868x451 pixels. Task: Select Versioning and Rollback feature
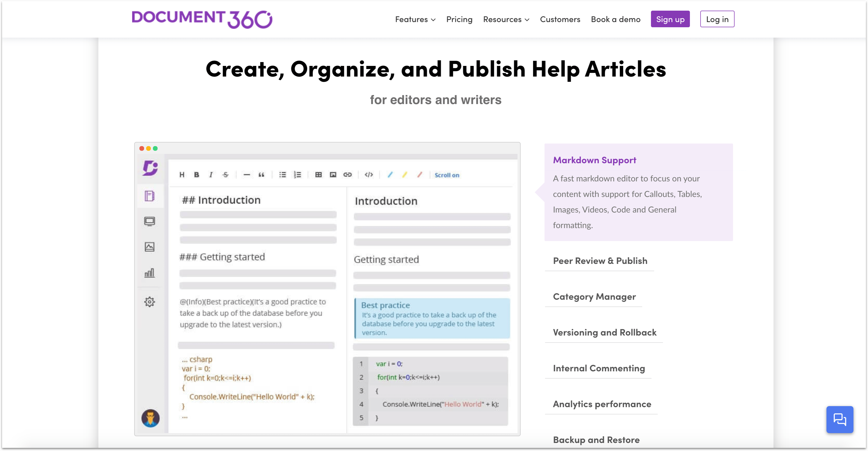605,332
